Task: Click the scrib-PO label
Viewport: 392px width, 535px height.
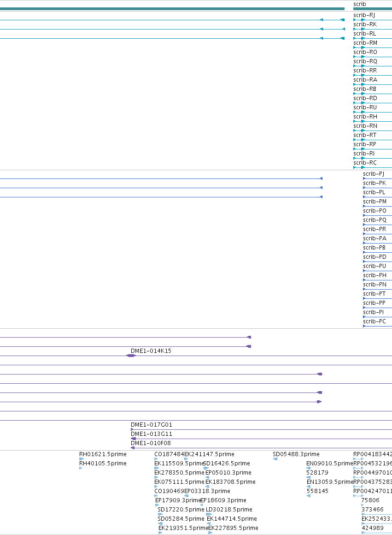Action: pyautogui.click(x=375, y=210)
